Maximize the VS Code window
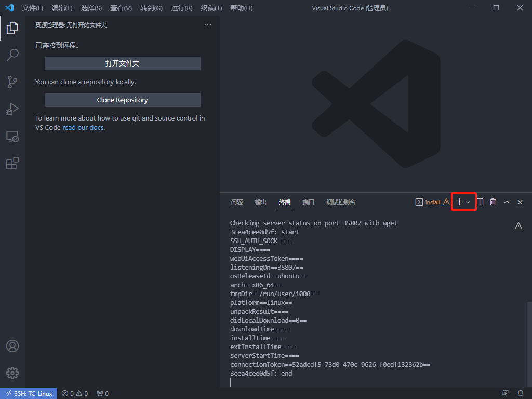Viewport: 532px width, 399px height. point(496,8)
